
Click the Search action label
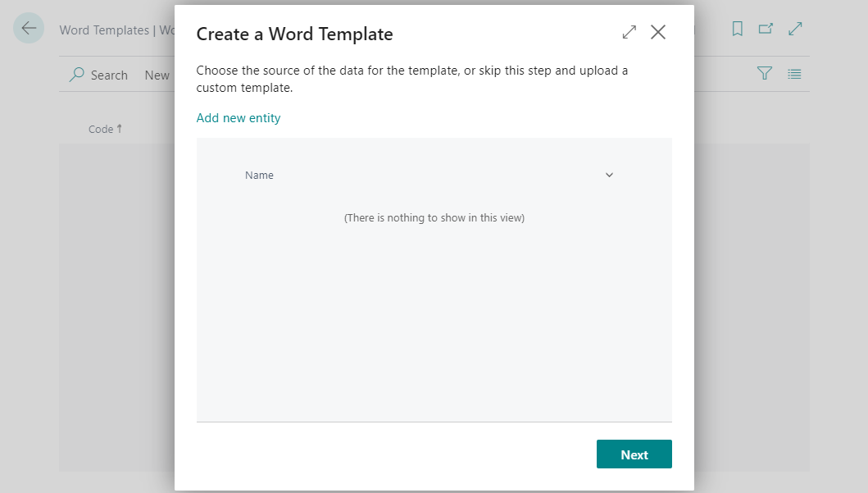point(108,75)
